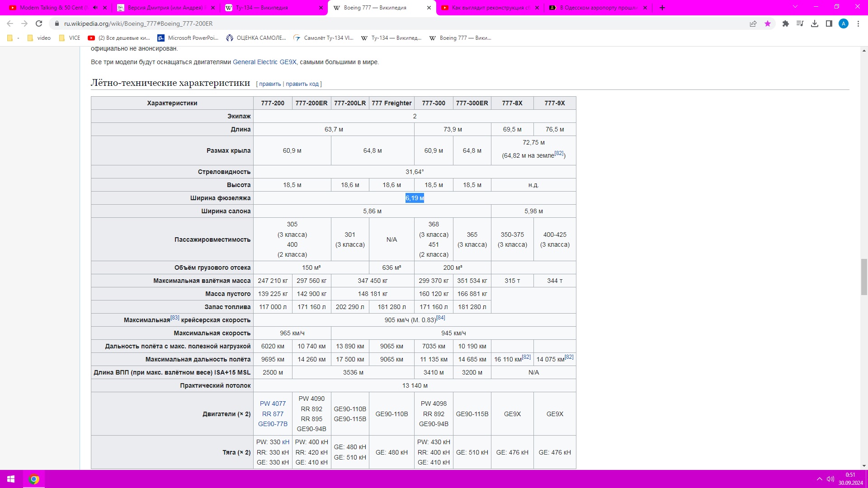Open the volume speaker tray icon

[830, 479]
